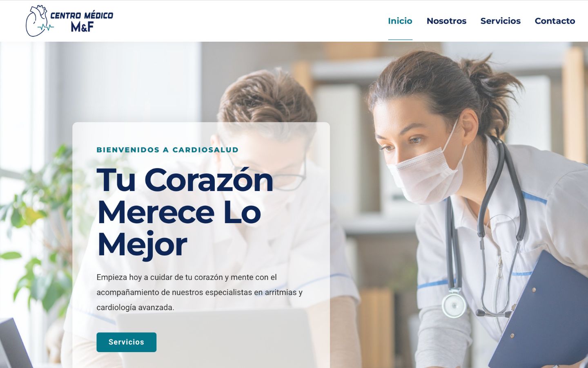Click the teal Servicios button
Image resolution: width=588 pixels, height=368 pixels.
[x=126, y=342]
